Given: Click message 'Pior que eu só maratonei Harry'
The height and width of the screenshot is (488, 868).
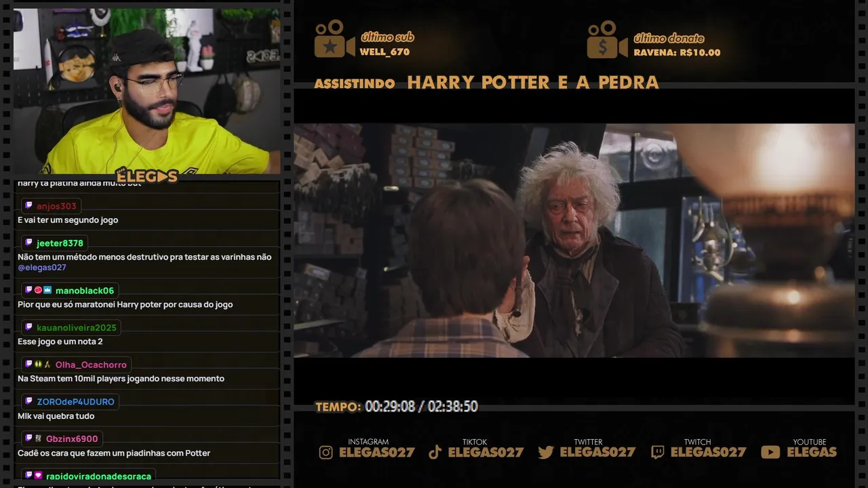Looking at the screenshot, I should click(x=125, y=304).
